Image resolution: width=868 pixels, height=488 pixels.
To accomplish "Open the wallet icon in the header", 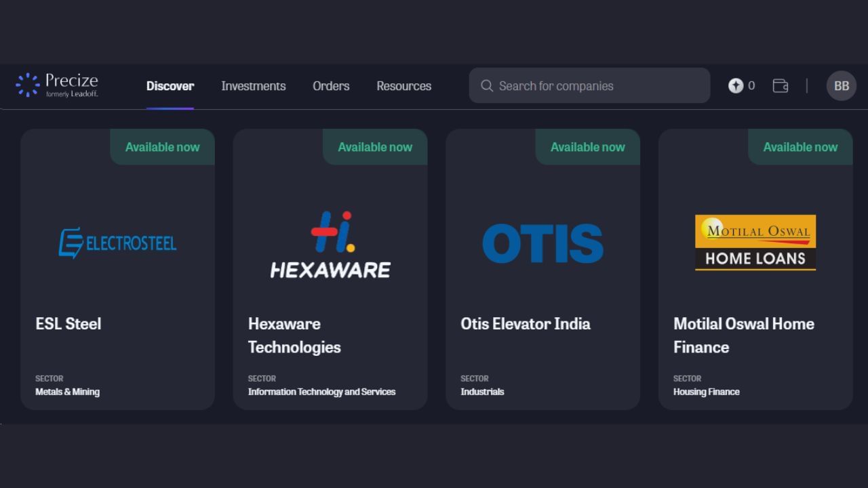I will click(x=781, y=86).
